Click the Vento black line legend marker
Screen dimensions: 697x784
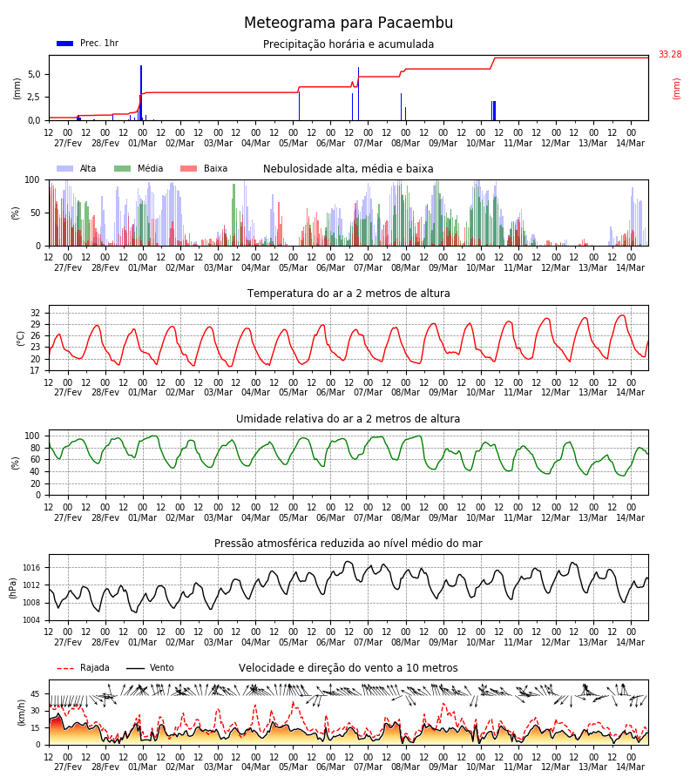coord(135,668)
